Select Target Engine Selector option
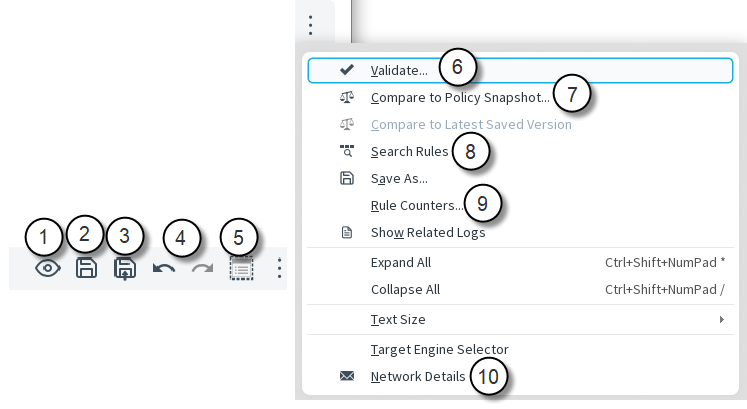Viewport: 747px width, 409px height. [439, 350]
